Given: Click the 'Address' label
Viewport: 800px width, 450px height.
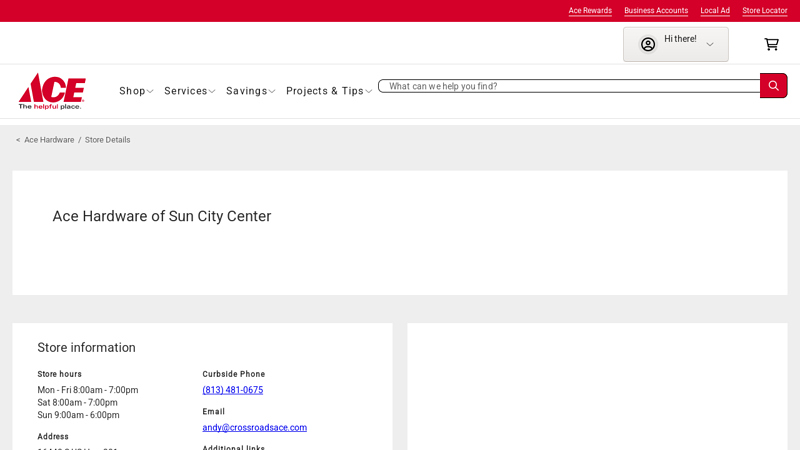Looking at the screenshot, I should [x=53, y=437].
